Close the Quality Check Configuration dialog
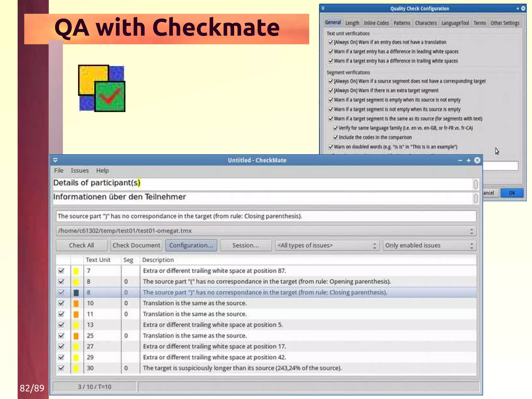This screenshot has height=399, width=532. 523,8
